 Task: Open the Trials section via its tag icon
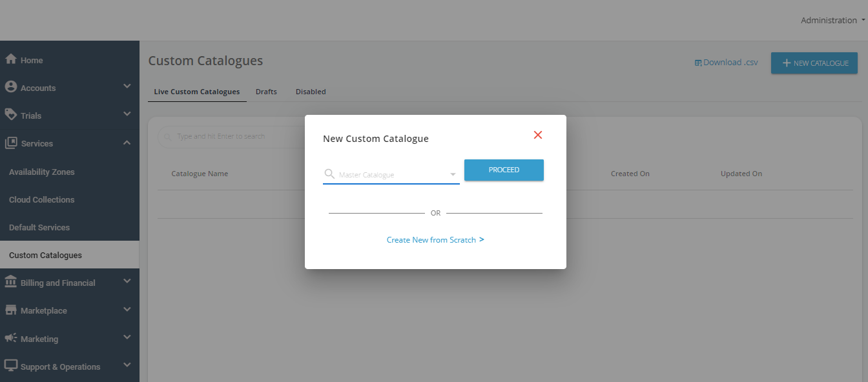[11, 115]
